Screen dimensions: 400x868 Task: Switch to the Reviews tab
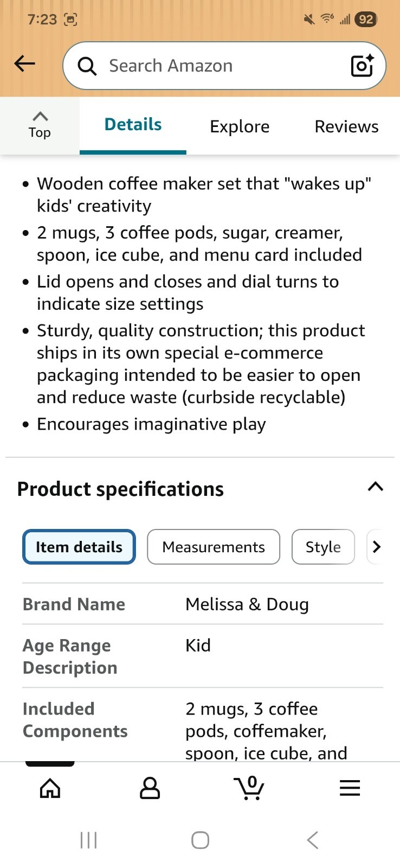pos(346,126)
